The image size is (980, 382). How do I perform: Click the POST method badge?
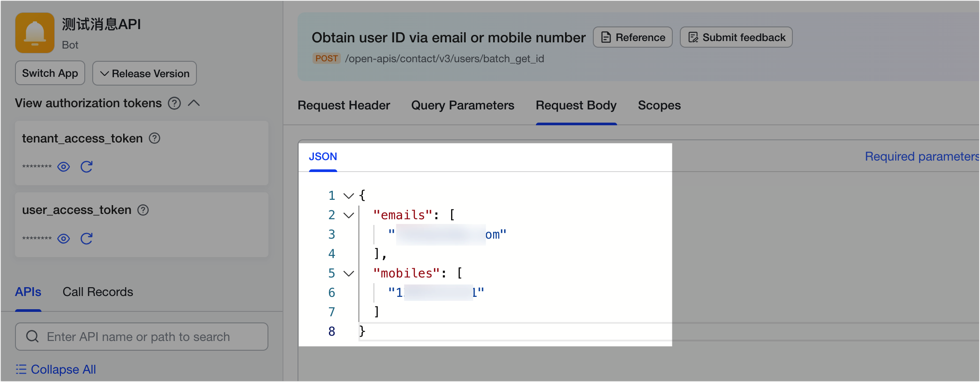326,58
